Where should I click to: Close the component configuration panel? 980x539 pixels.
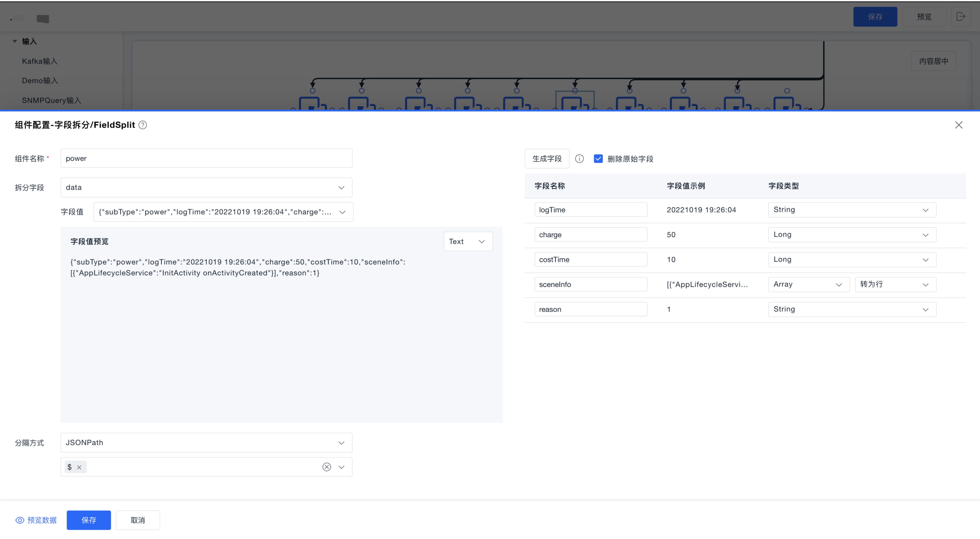[x=958, y=125]
